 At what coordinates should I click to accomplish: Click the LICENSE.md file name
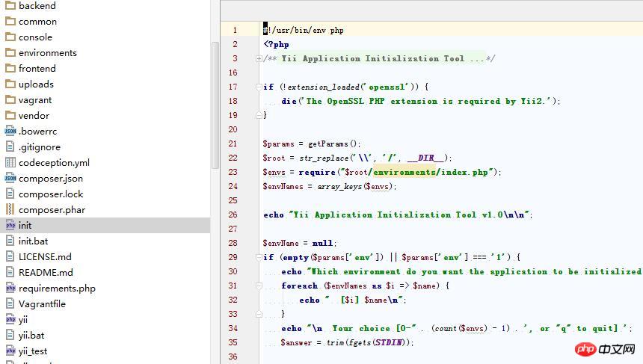click(45, 256)
